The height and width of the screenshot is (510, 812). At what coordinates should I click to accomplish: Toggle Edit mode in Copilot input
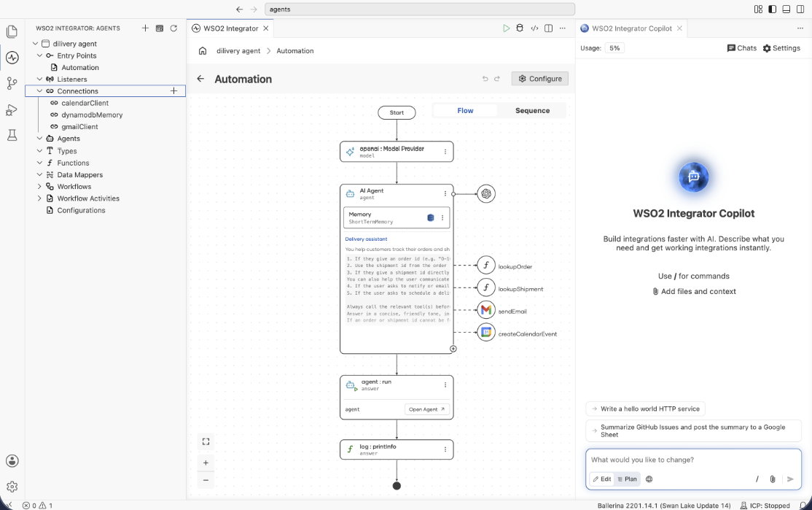tap(602, 479)
